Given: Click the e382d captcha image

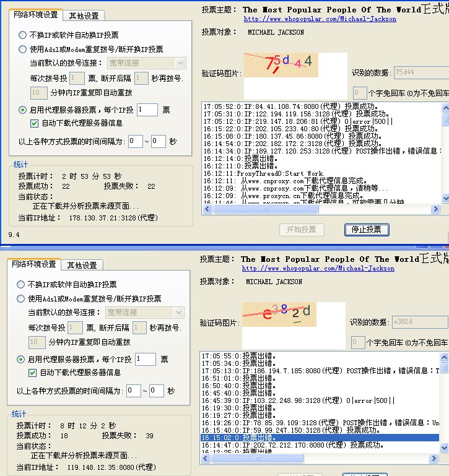Looking at the screenshot, I should pos(279,314).
